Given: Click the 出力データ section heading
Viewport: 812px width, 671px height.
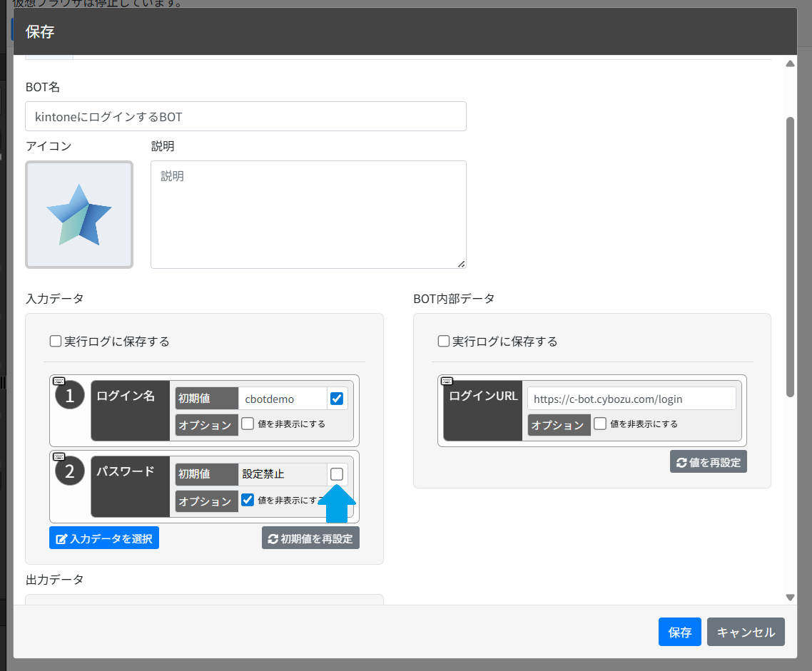Looking at the screenshot, I should coord(54,580).
